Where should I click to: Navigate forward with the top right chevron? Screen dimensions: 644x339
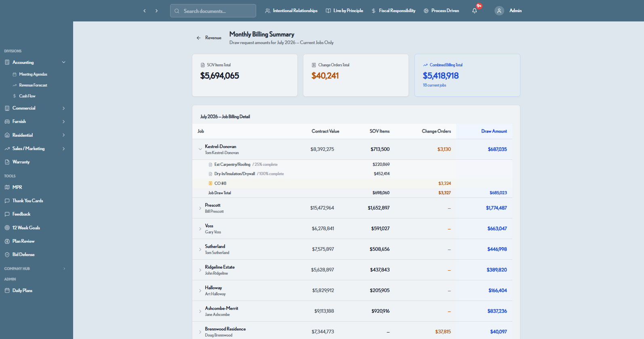click(157, 11)
